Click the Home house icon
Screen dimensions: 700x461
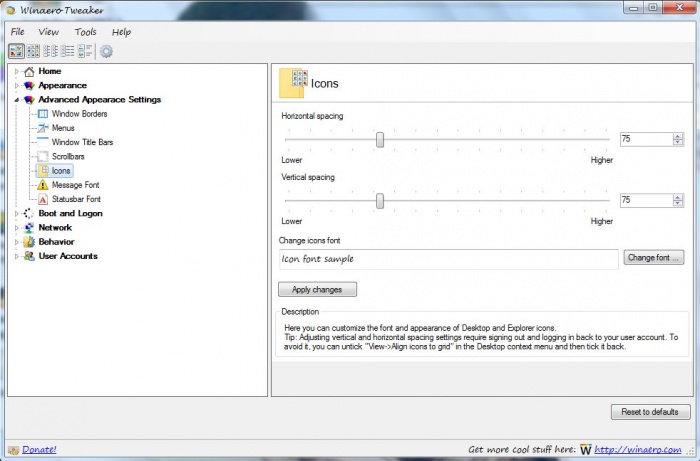point(29,71)
